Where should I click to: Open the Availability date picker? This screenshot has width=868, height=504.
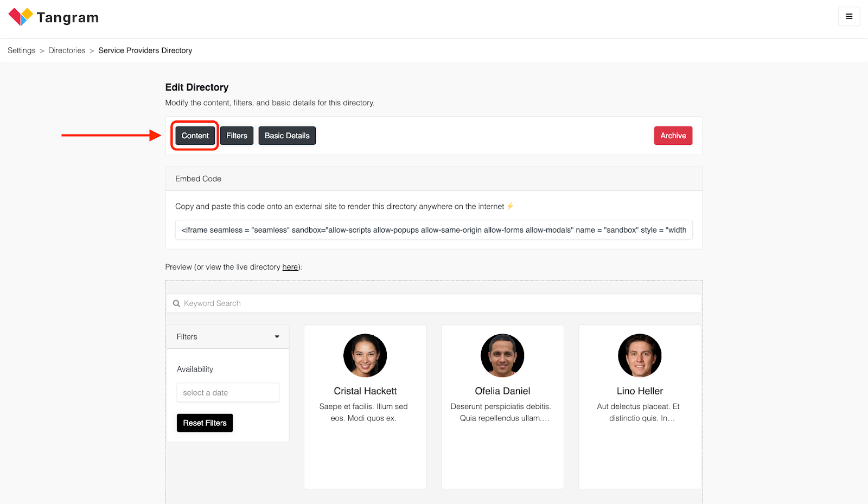[x=228, y=393]
